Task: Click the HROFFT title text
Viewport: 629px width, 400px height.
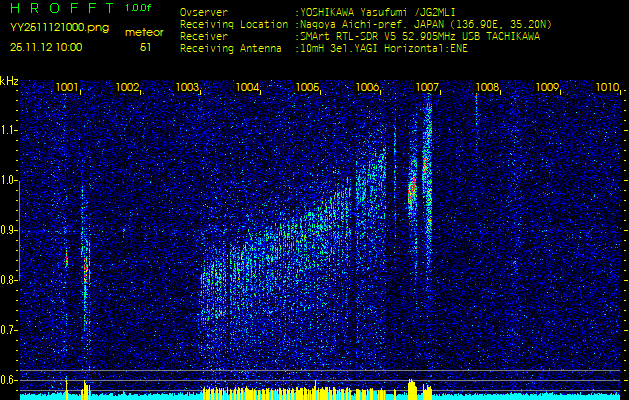Action: [x=63, y=8]
